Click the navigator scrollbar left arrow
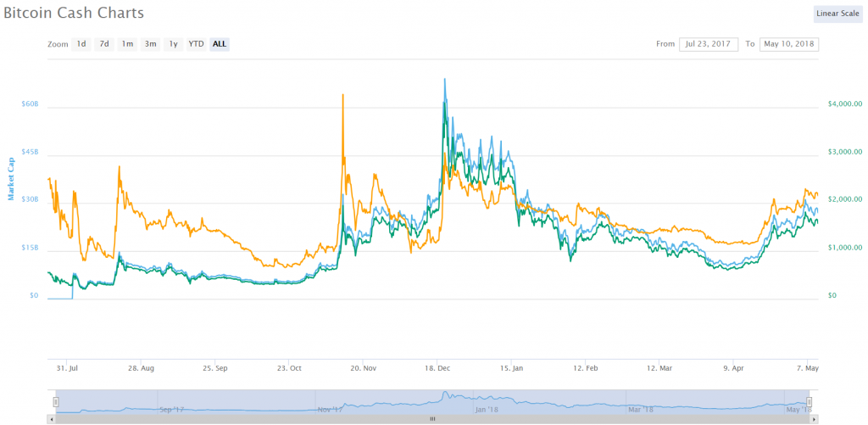 [53, 419]
